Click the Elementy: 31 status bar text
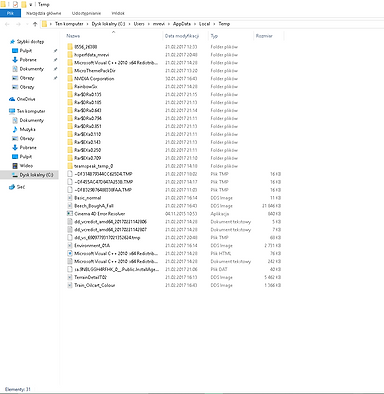 tap(18, 389)
